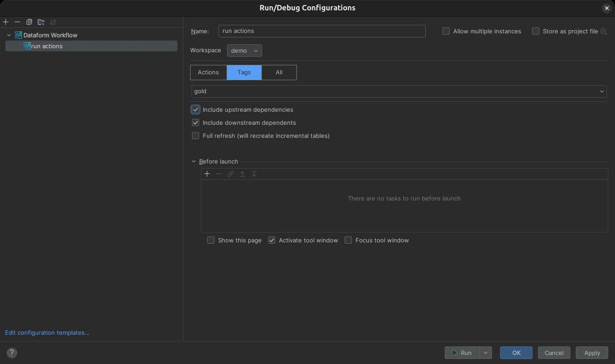Check the Show this page option
Image resolution: width=615 pixels, height=364 pixels.
pos(211,240)
